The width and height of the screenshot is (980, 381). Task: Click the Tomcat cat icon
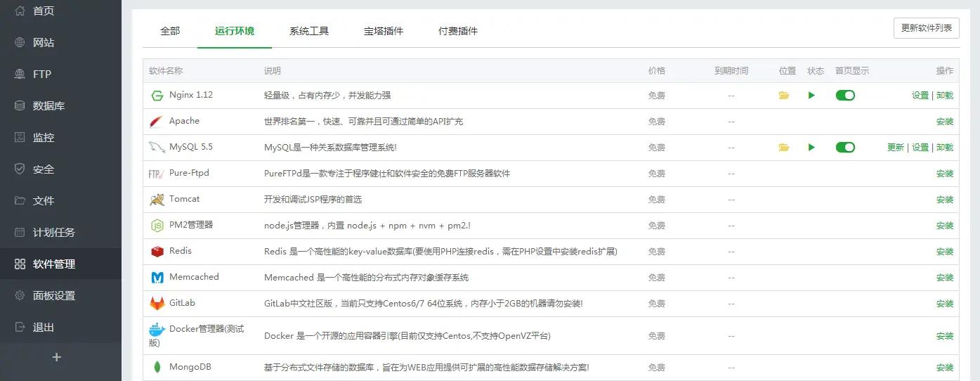[157, 200]
